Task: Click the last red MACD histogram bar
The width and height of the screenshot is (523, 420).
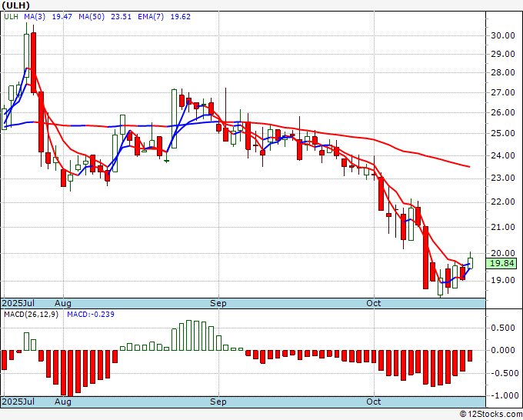Action: pyautogui.click(x=470, y=355)
